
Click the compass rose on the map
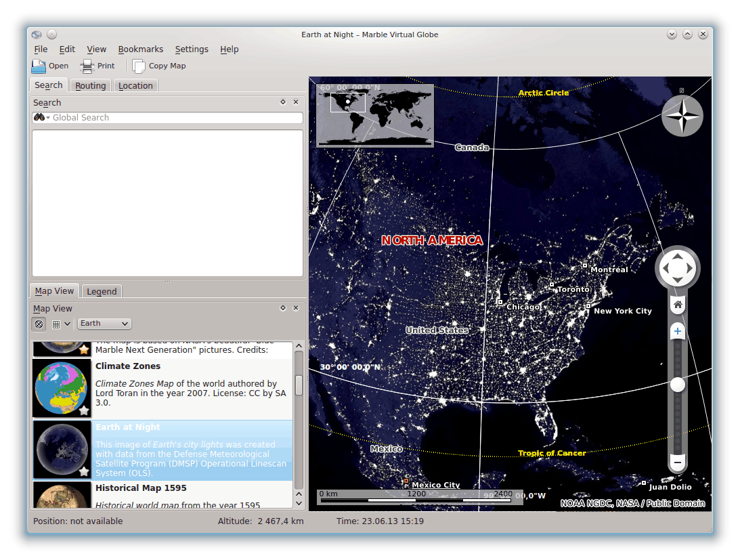682,116
